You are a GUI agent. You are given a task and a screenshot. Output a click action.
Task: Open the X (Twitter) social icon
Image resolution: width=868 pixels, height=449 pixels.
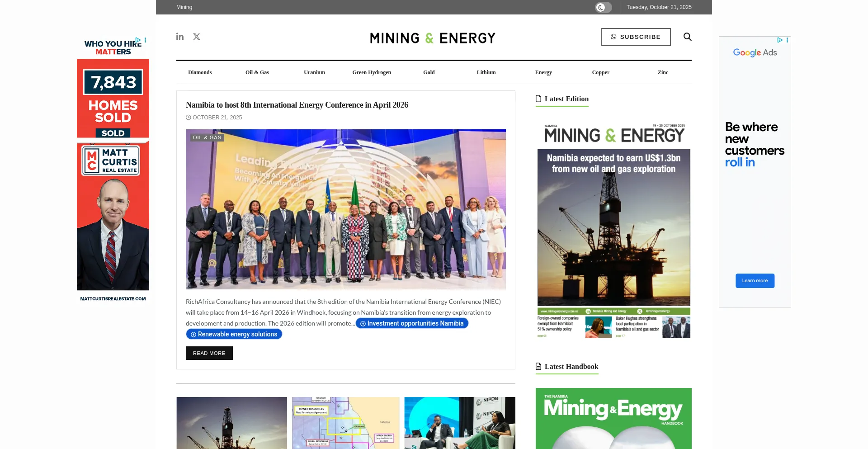pos(197,37)
